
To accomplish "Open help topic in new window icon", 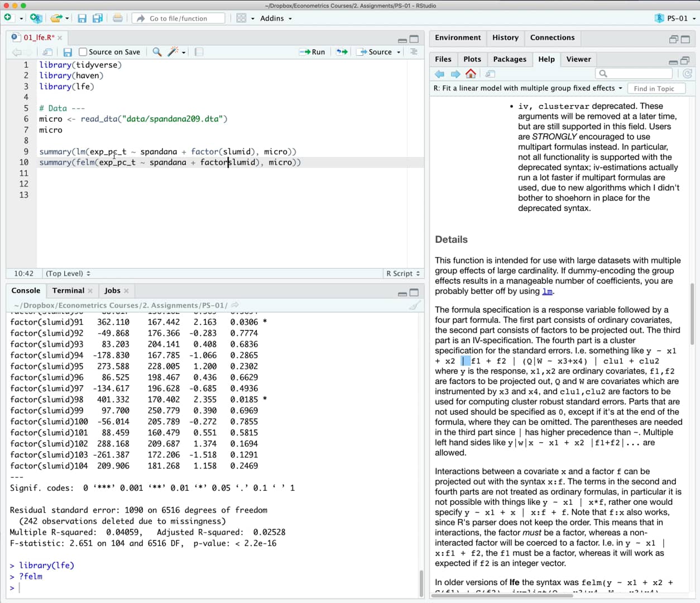I will (490, 74).
